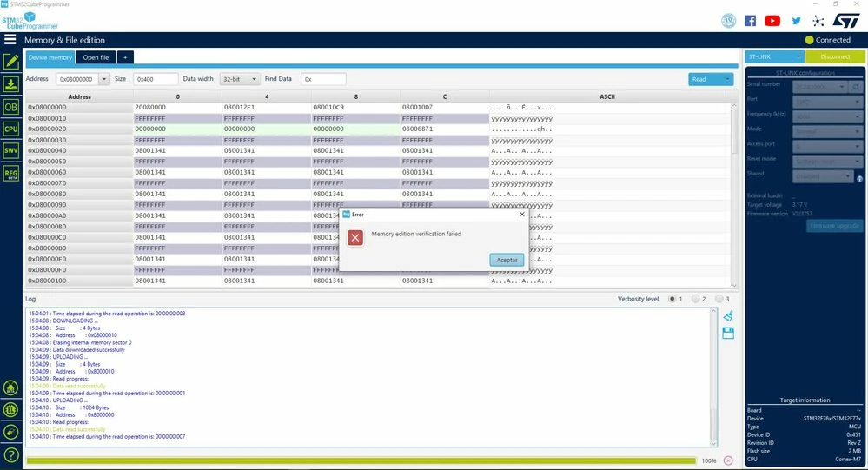Open the Access port dropdown
Screen dimensions: 868x470
(x=827, y=147)
